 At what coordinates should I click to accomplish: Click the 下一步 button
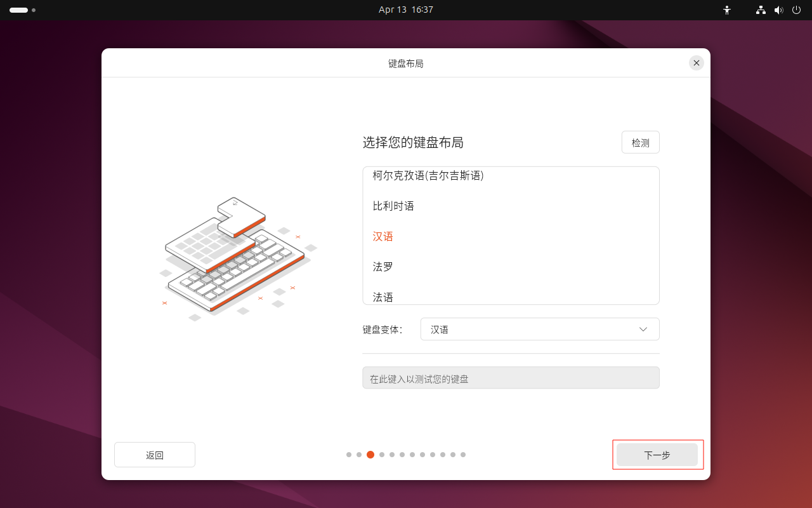tap(657, 455)
